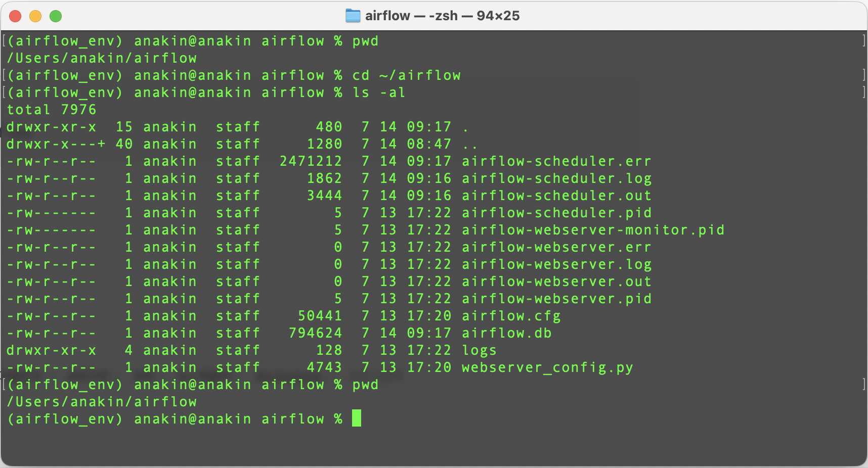This screenshot has width=868, height=468.
Task: Click permissions 'drwxr-x---+' of parent directory
Action: [x=56, y=144]
